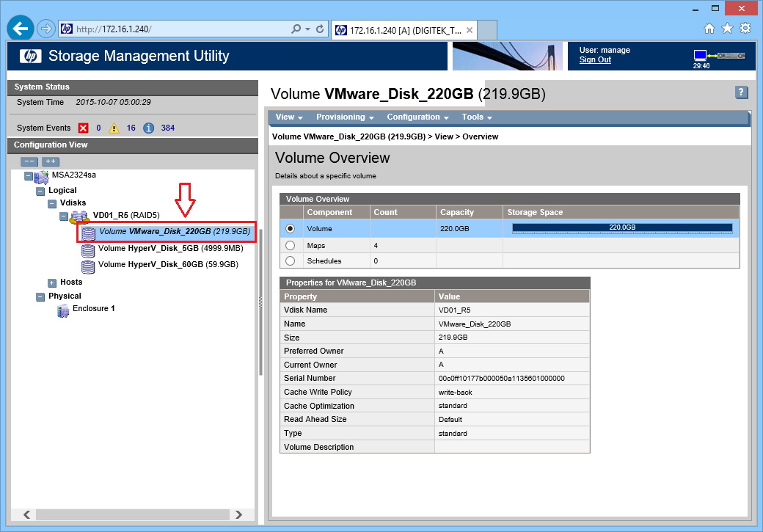Expand the Hosts tree node
763x532 pixels.
click(52, 283)
